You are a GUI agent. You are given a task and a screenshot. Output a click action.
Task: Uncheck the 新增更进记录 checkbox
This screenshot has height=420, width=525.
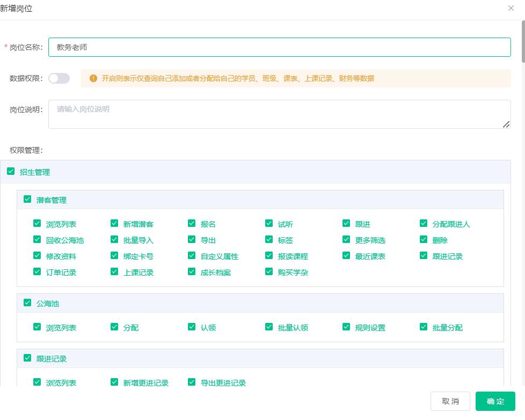(114, 382)
